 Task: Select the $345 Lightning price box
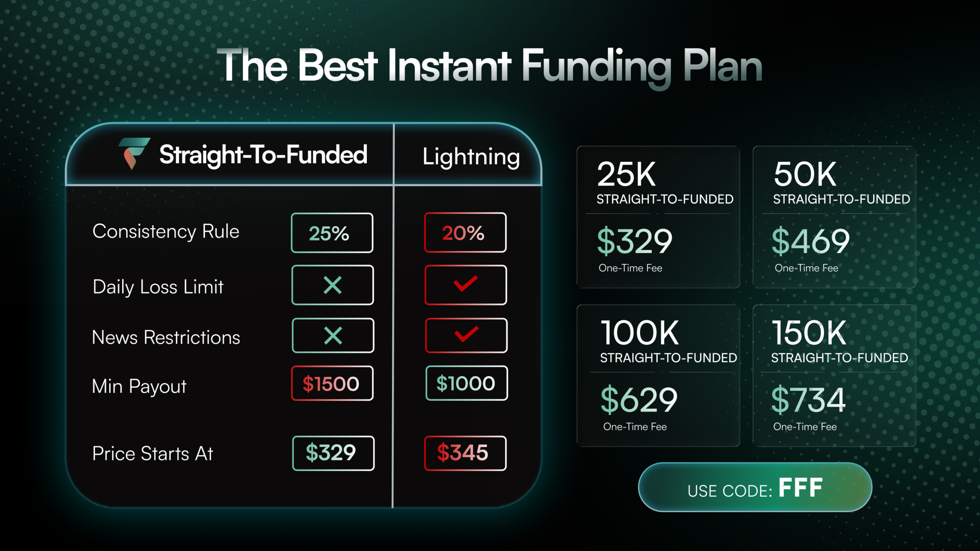[x=465, y=453]
